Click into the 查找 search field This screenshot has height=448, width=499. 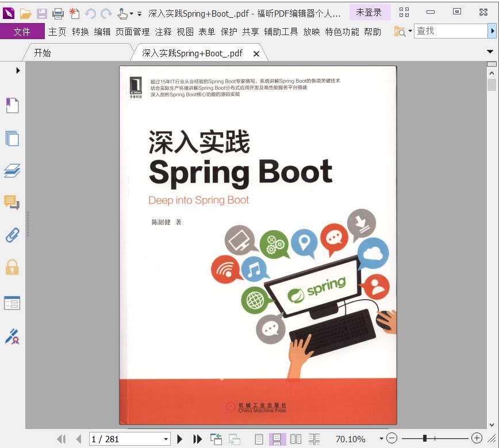pos(451,31)
